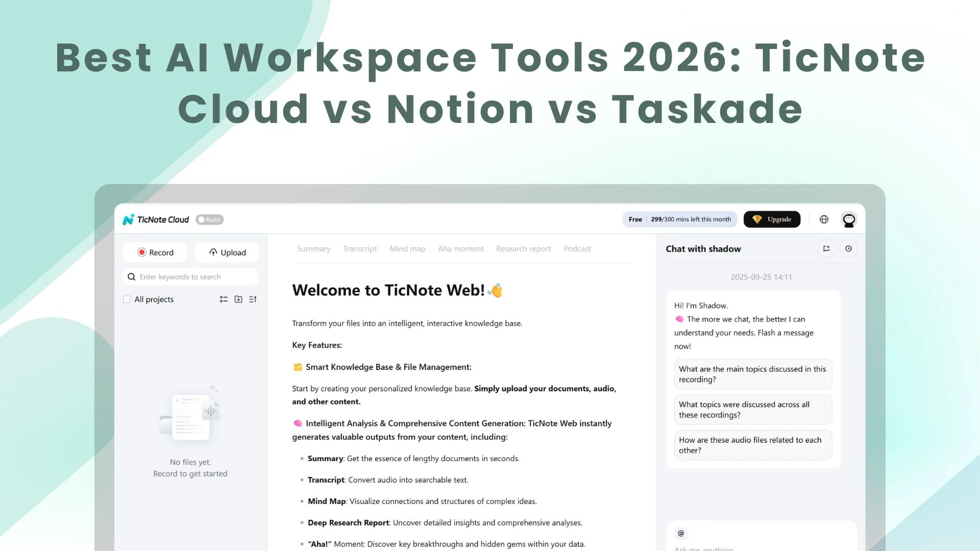Click the @ mention icon in chat input
This screenshot has height=551, width=980.
pos(680,533)
